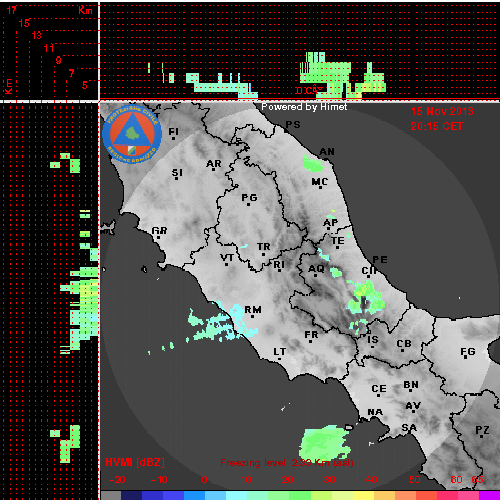The image size is (500, 500).
Task: Click the '10' dBZ legend value
Action: [x=246, y=480]
